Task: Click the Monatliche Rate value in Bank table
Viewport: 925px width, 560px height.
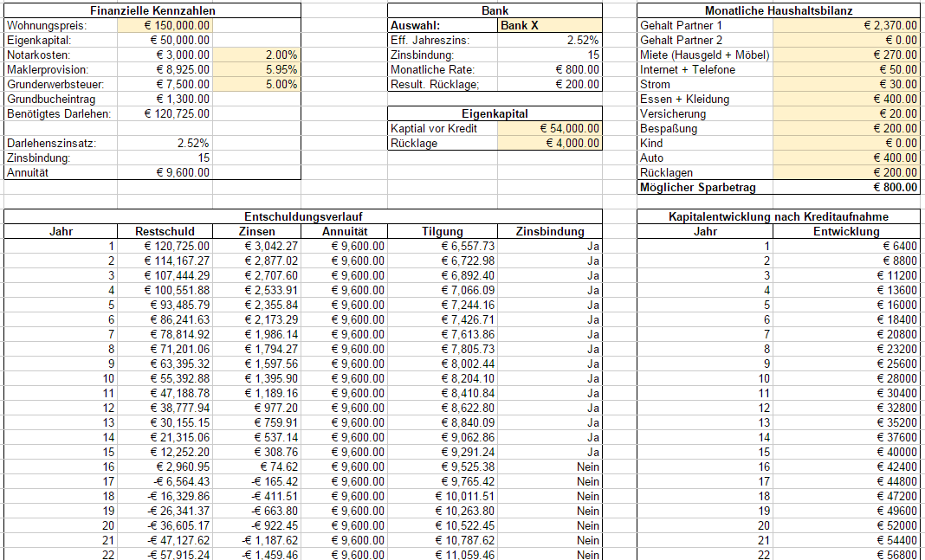Action: [549, 70]
